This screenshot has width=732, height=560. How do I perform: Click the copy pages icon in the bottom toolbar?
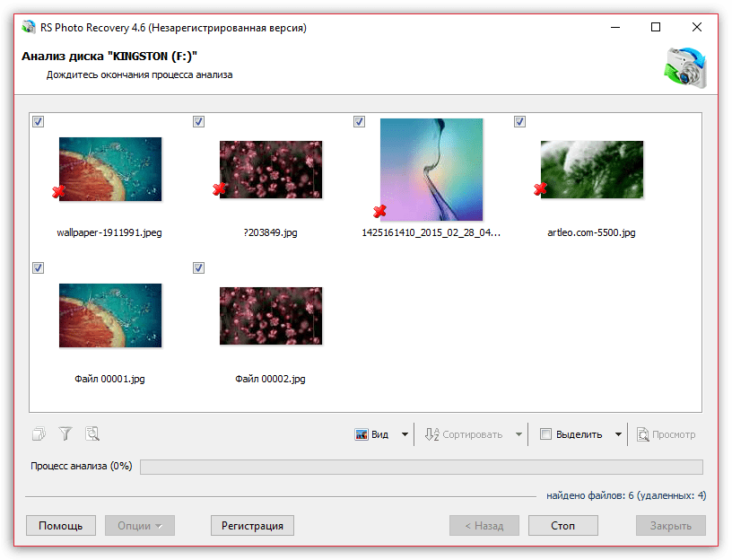pyautogui.click(x=39, y=434)
